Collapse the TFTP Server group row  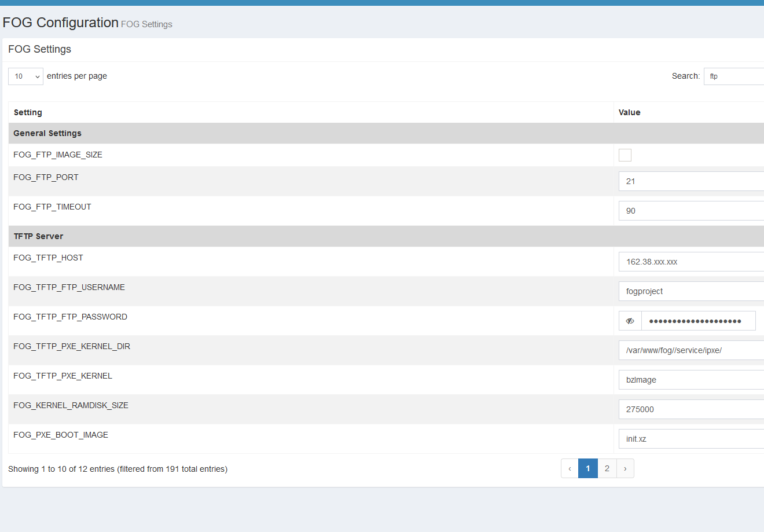pyautogui.click(x=386, y=236)
